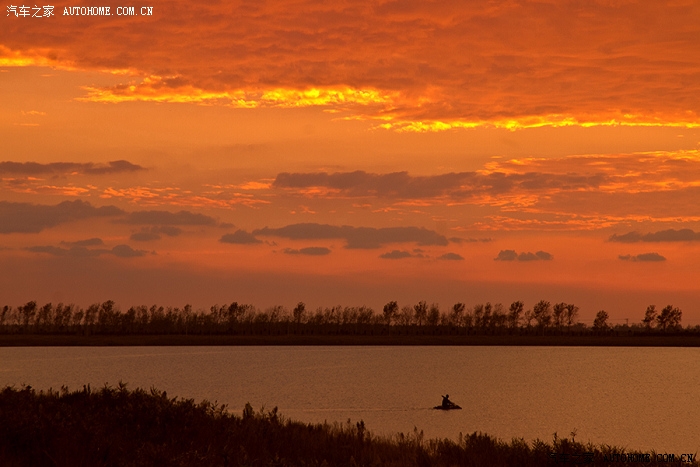Click the dark AUTOHOME.COM.CN watermark at bottom-right
700x467 pixels.
[648, 458]
